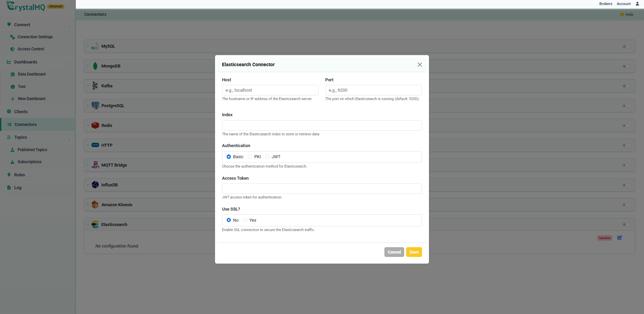Click the Topics list icon
The image size is (644, 314).
point(9,137)
